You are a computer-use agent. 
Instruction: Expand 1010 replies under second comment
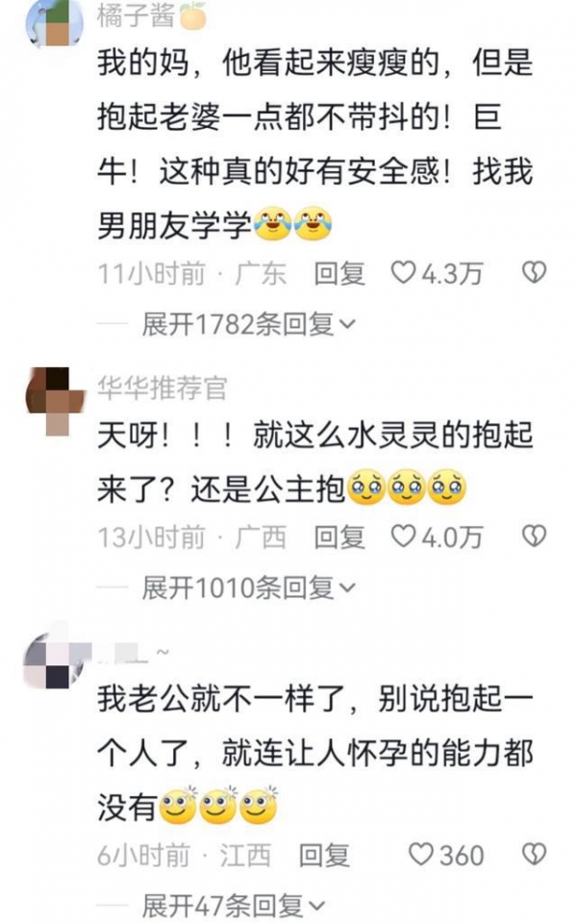pyautogui.click(x=249, y=587)
